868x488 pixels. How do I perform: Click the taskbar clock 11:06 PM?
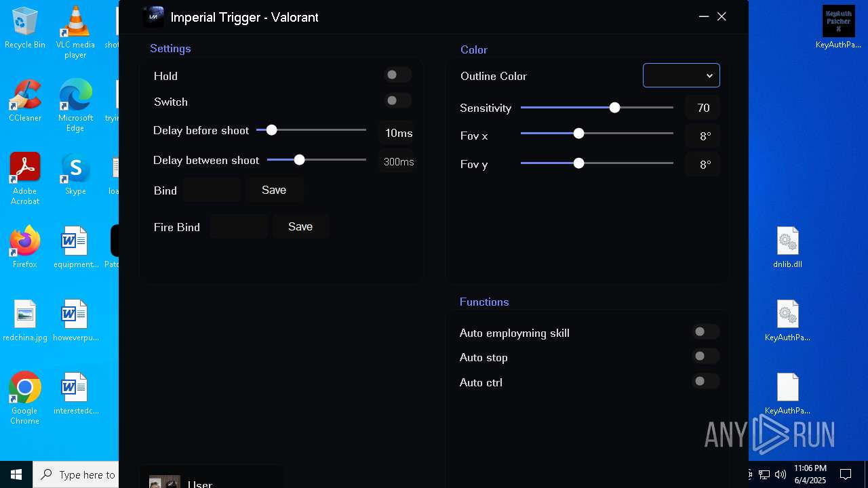[810, 474]
